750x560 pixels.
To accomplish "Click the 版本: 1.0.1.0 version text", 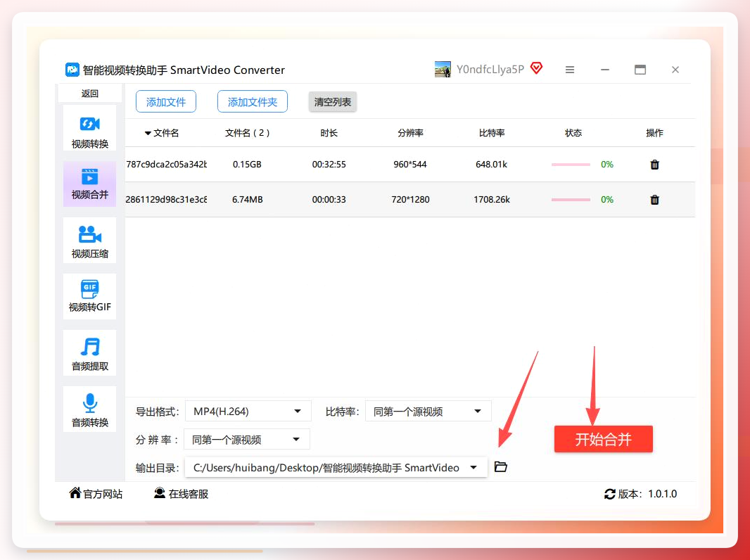I will tap(647, 494).
